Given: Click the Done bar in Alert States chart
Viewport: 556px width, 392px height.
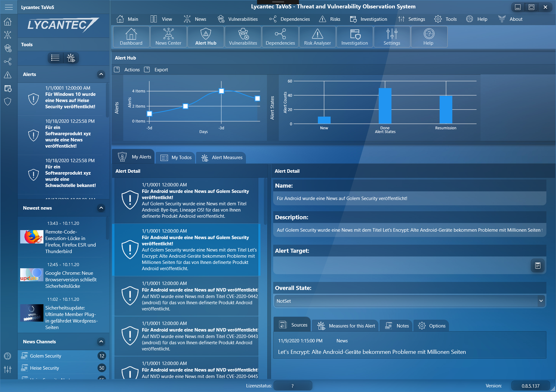Looking at the screenshot, I should (385, 106).
